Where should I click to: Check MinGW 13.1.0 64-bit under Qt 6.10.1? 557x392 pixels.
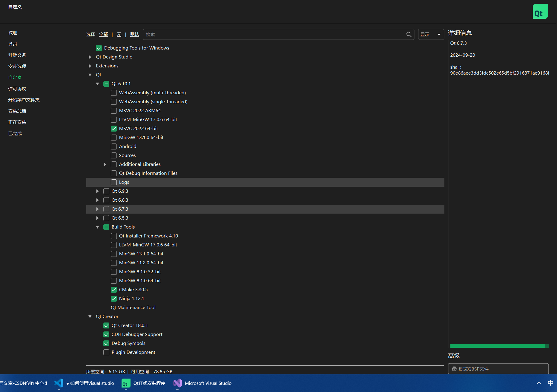coord(114,138)
